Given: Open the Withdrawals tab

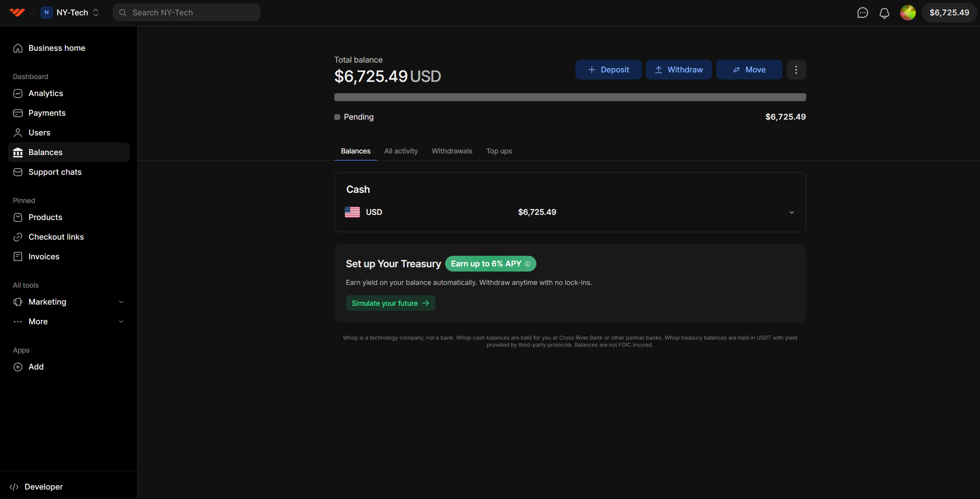Looking at the screenshot, I should click(x=452, y=151).
